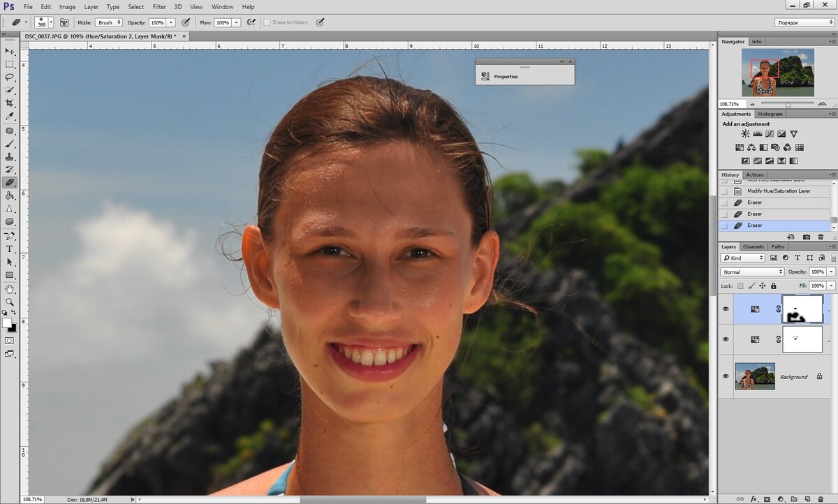The height and width of the screenshot is (504, 838).
Task: Select the top layer mask thumbnail
Action: coord(802,309)
